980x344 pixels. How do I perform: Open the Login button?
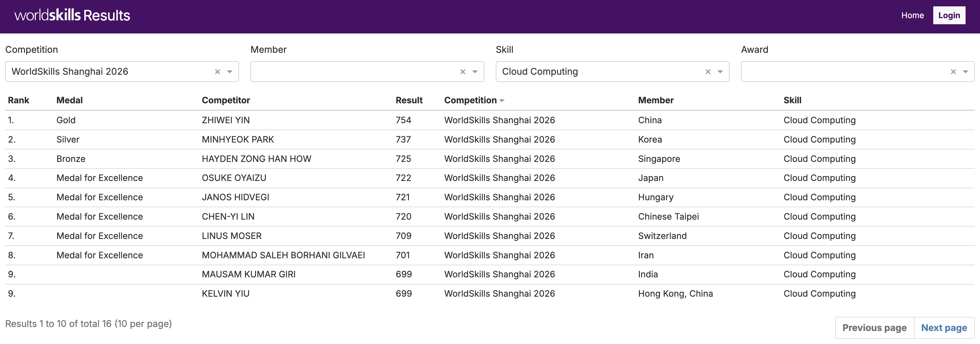click(949, 15)
